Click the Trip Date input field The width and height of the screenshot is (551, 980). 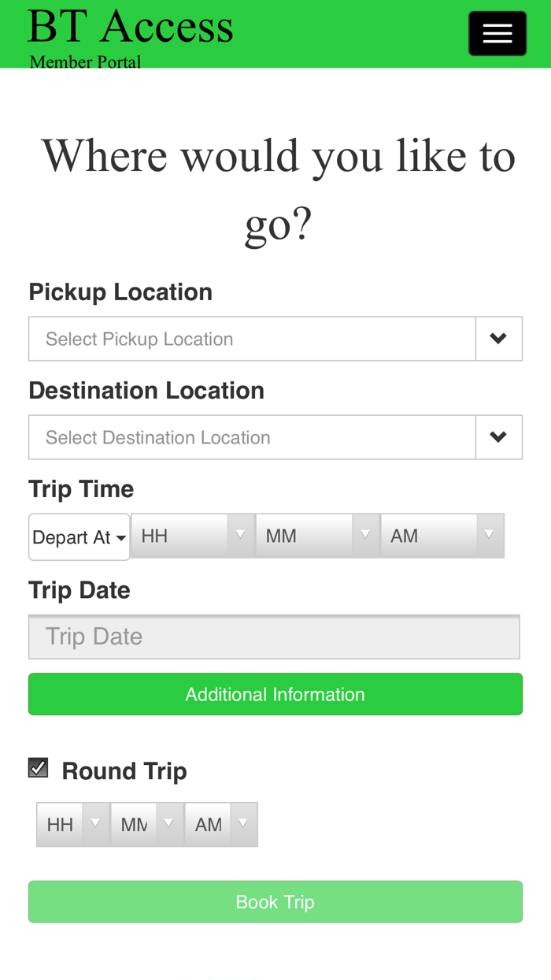point(274,637)
